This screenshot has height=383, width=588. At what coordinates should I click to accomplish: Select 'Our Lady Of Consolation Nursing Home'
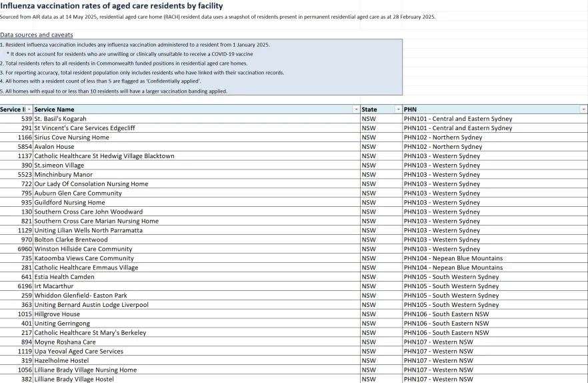tap(197, 183)
